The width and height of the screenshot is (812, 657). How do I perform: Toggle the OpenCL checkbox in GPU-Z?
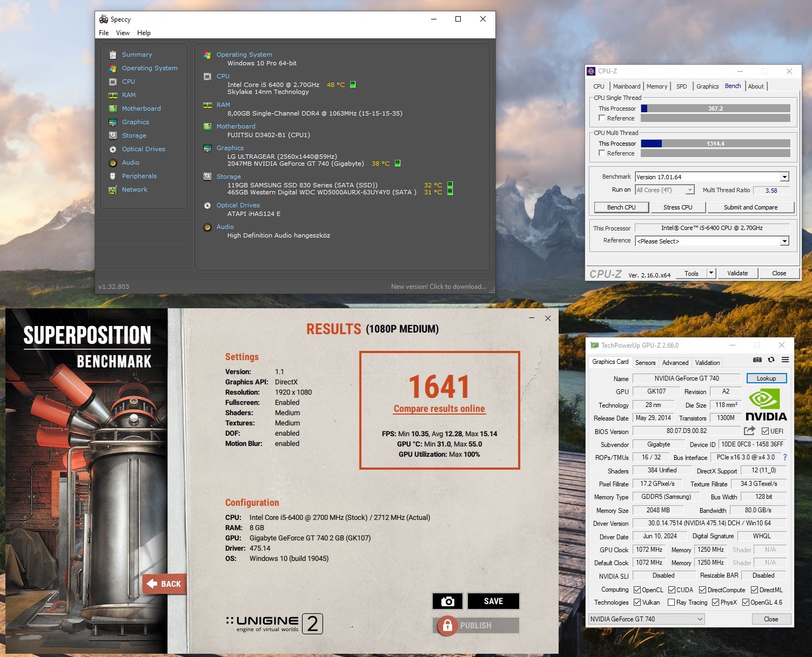click(x=637, y=590)
